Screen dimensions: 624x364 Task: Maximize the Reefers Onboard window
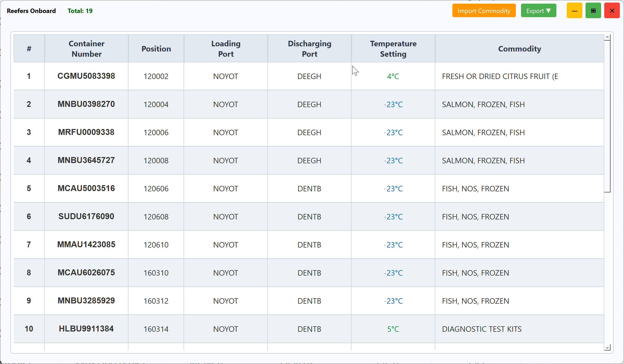(593, 11)
